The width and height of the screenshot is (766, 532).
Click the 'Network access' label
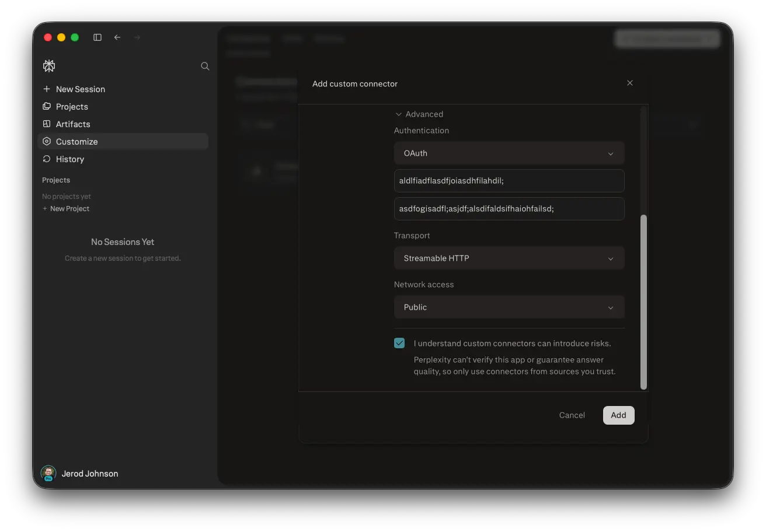pyautogui.click(x=424, y=285)
